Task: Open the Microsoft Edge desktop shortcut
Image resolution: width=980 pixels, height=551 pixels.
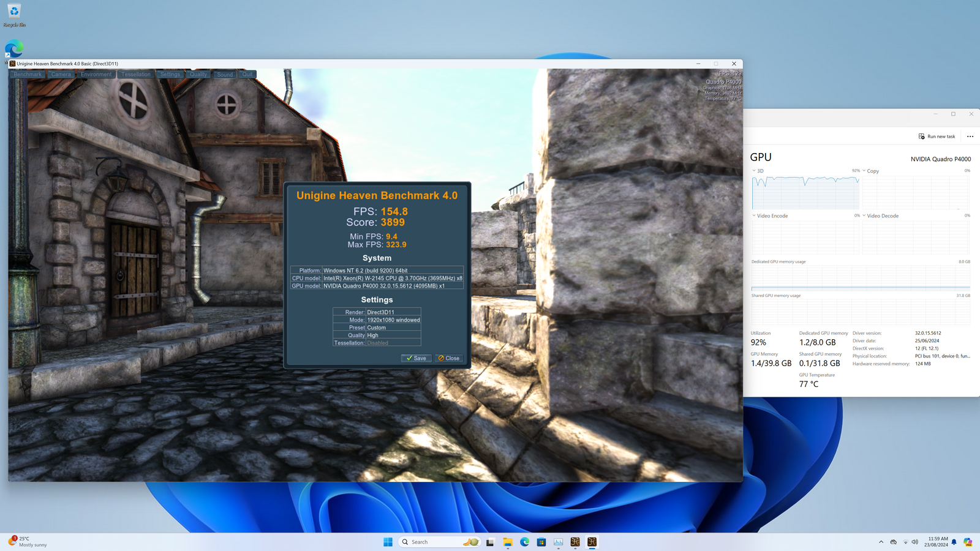Action: [x=13, y=49]
